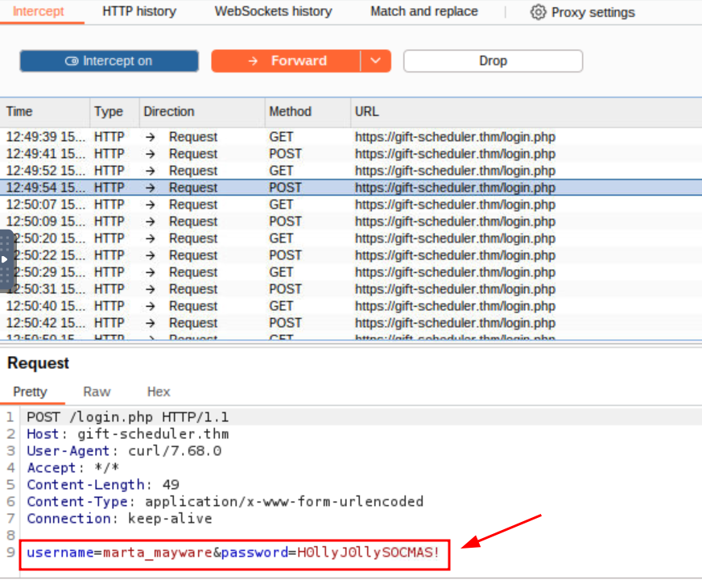Expand the Forward dropdown arrow
Screen dimensions: 702x588
pyautogui.click(x=376, y=61)
